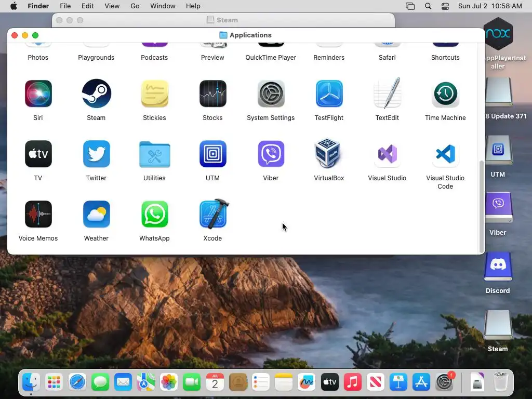Click the "Safari" label in Applications window
This screenshot has height=399, width=532.
387,57
